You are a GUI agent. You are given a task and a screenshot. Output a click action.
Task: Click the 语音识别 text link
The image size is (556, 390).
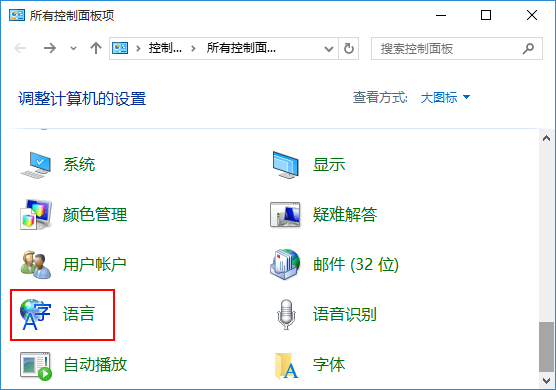345,314
